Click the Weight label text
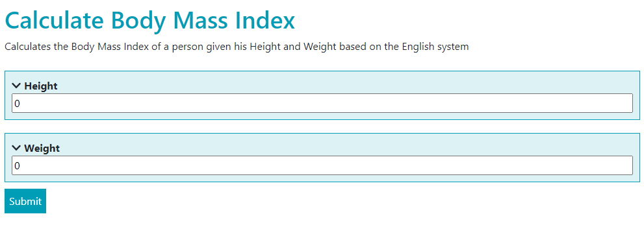This screenshot has height=238, width=644. point(42,149)
